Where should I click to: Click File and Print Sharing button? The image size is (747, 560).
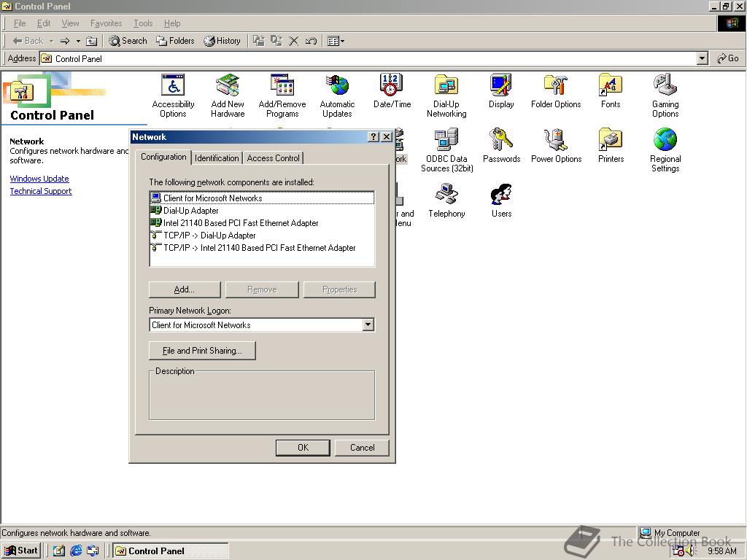(202, 351)
